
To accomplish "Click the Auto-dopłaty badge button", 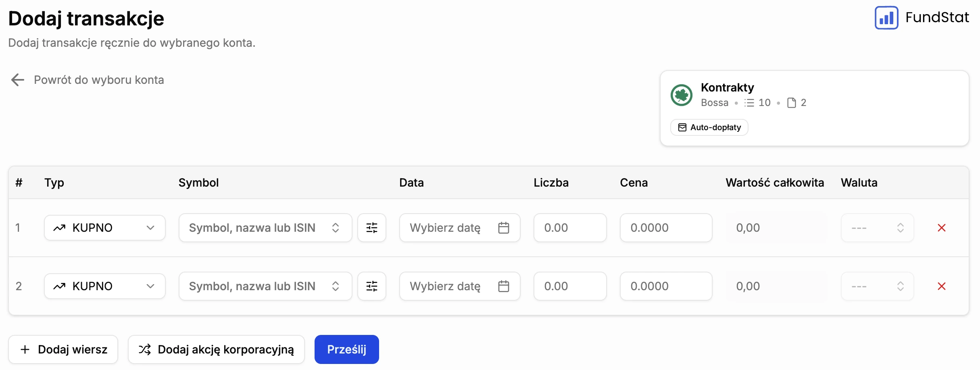I will pyautogui.click(x=709, y=127).
